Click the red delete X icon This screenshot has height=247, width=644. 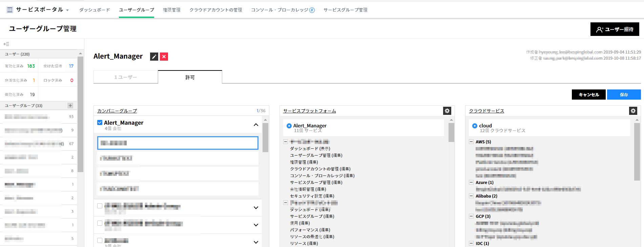tap(164, 57)
